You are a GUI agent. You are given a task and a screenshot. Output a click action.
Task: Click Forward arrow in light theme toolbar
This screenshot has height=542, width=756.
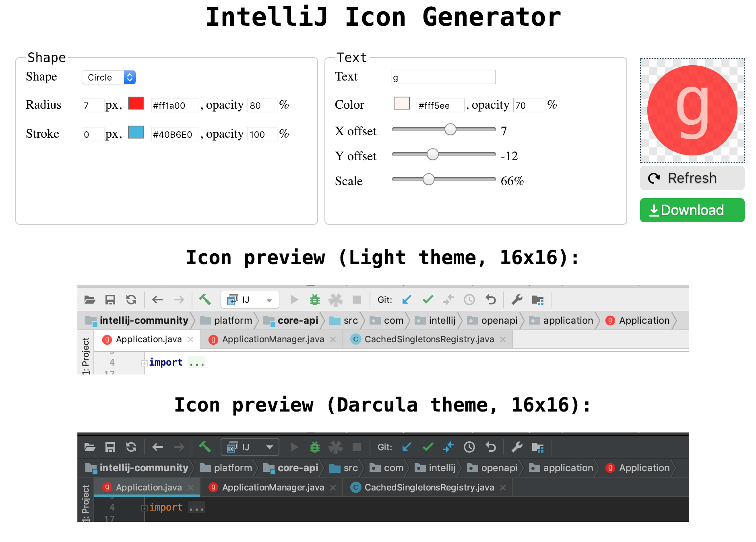tap(179, 300)
